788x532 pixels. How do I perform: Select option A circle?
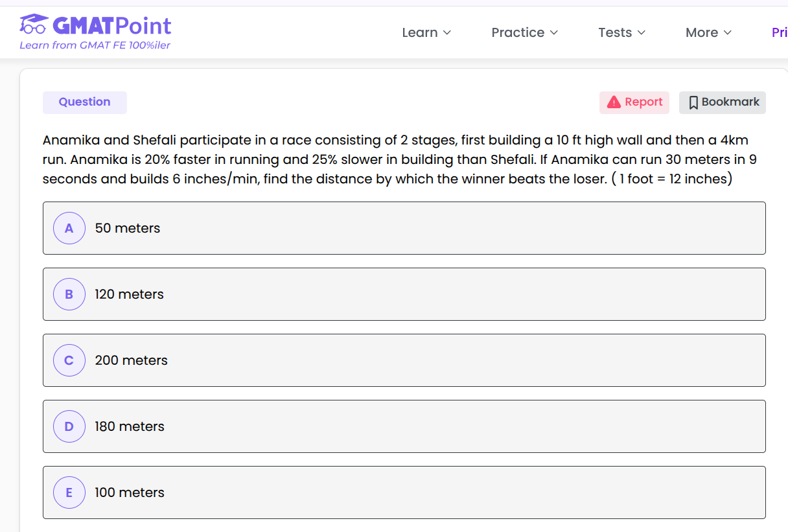click(x=69, y=228)
